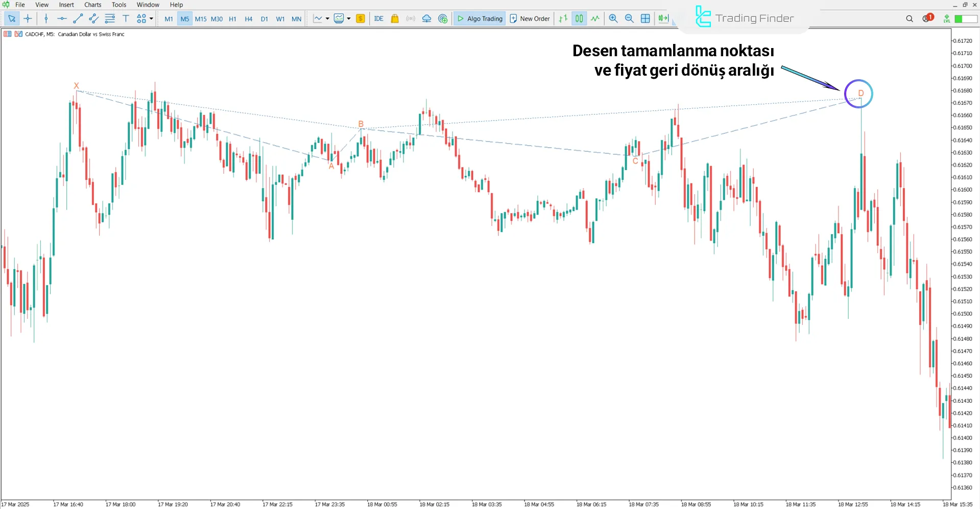Switch chart to H4 timeframe

coord(248,19)
